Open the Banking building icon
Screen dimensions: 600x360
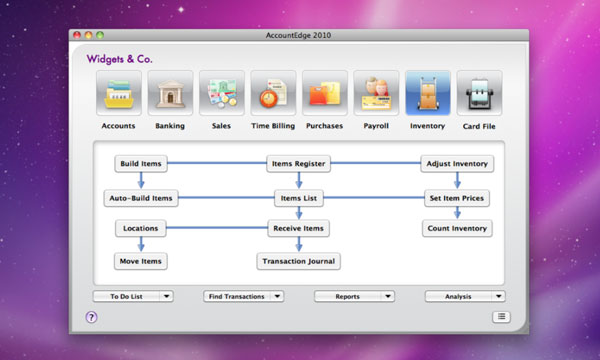click(170, 93)
